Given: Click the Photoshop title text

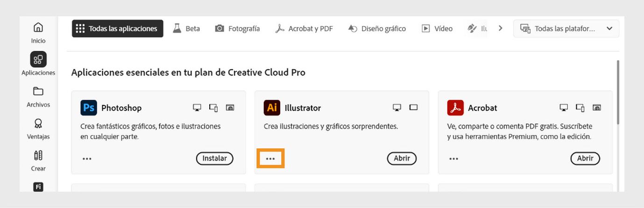Looking at the screenshot, I should coord(121,108).
